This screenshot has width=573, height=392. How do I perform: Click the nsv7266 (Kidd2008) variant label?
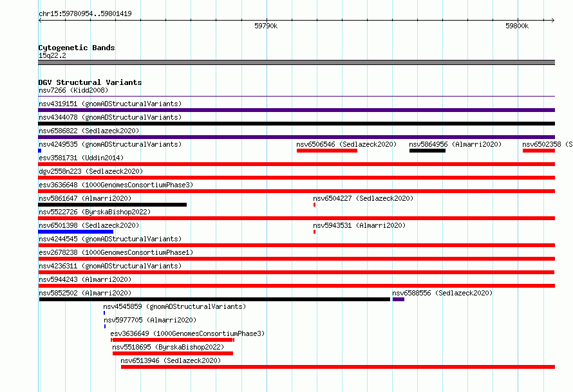73,90
